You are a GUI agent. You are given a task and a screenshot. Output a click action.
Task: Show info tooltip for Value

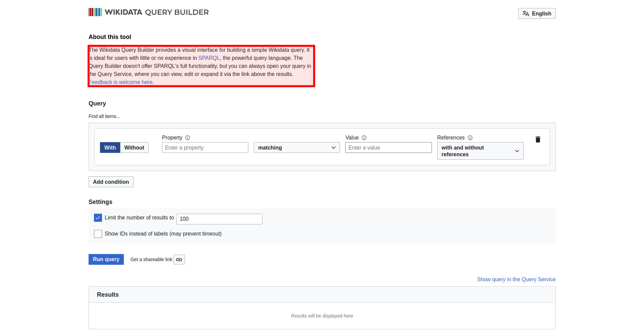(364, 138)
